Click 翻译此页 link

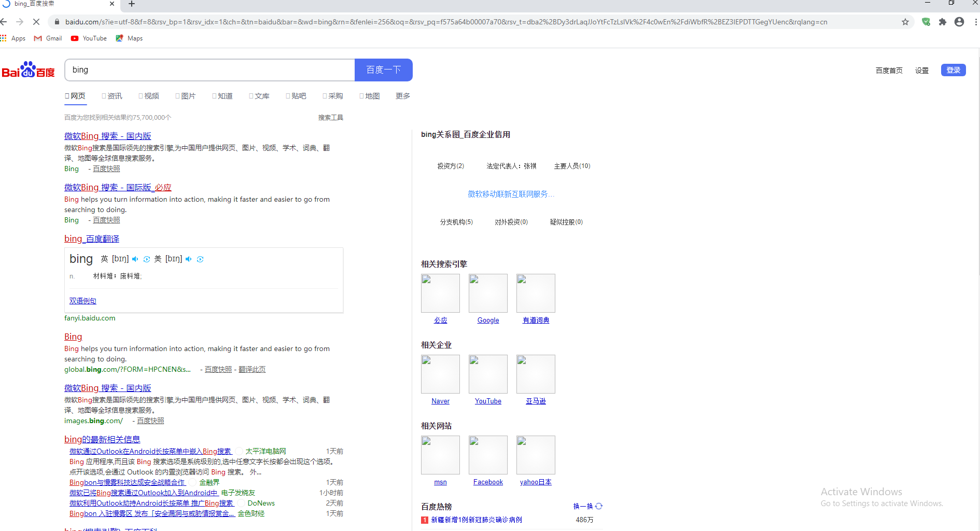252,369
